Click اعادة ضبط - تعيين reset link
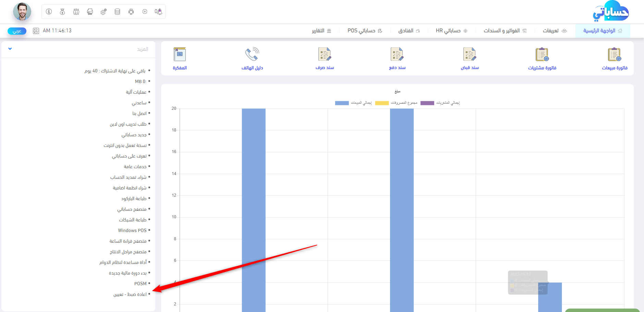The height and width of the screenshot is (312, 644). coord(130,294)
